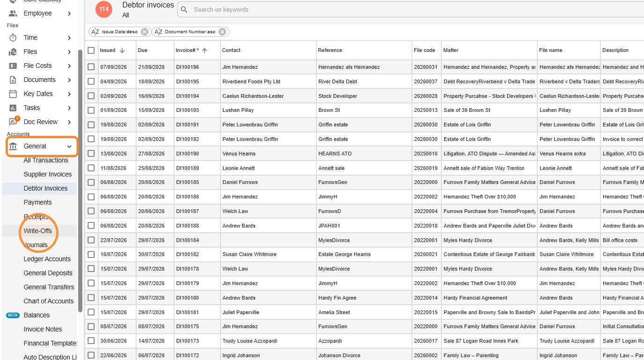Click the Tasks chart icon
This screenshot has height=360, width=644.
click(x=13, y=108)
